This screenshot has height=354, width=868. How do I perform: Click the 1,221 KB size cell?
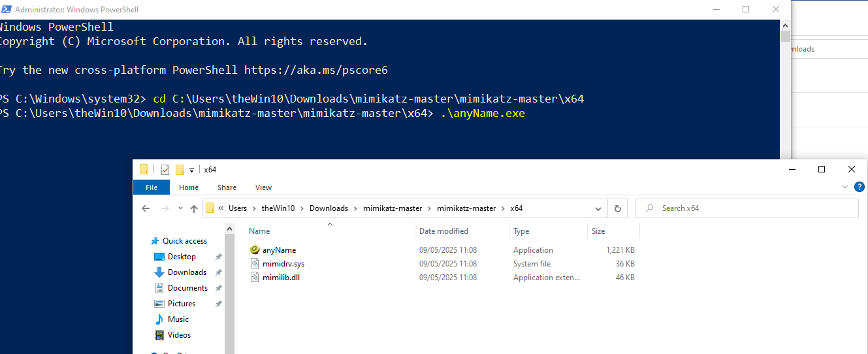620,250
